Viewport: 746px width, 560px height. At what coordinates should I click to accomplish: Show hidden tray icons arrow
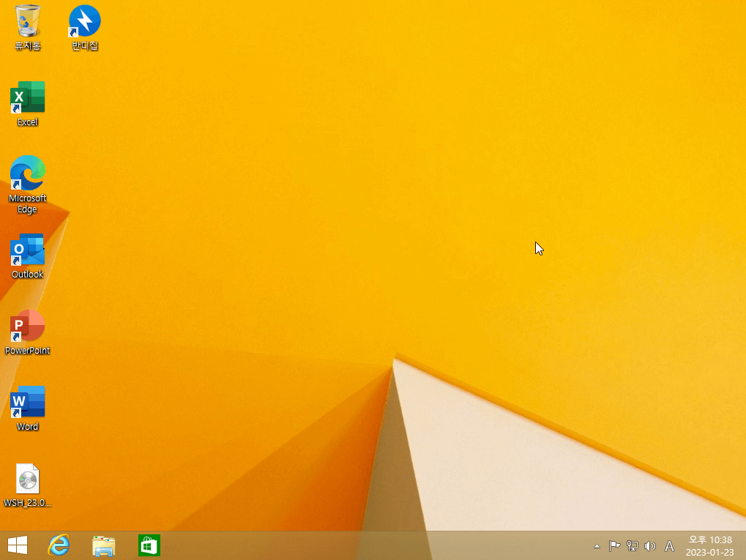(x=597, y=546)
